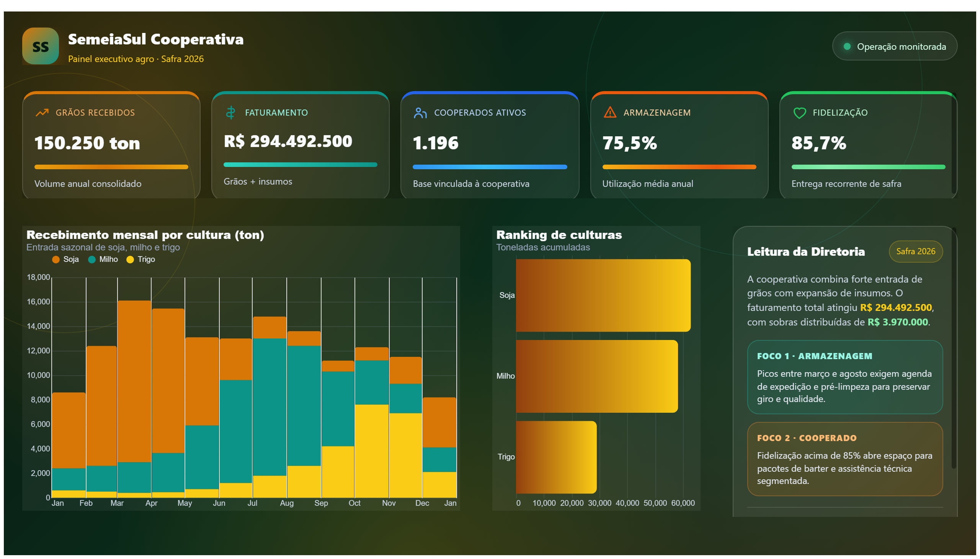Viewport: 980px width, 559px height.
Task: Click the March stacked bar in monthly chart
Action: [x=134, y=399]
